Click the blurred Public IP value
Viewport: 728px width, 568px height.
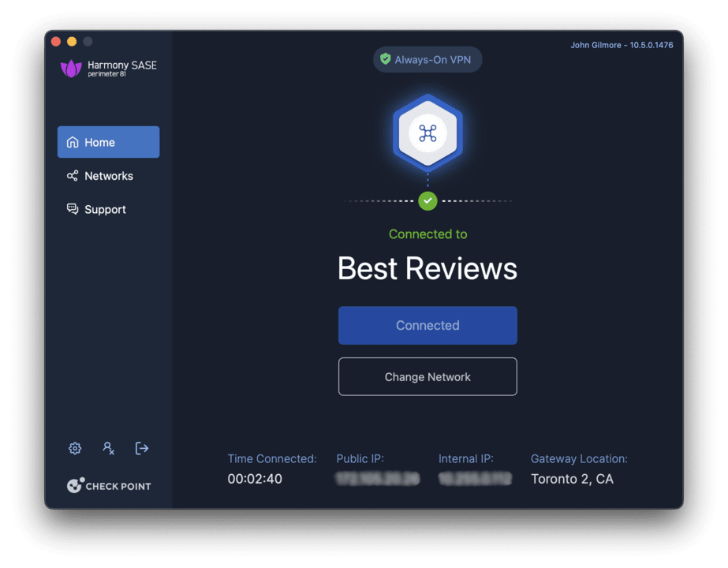pos(377,478)
